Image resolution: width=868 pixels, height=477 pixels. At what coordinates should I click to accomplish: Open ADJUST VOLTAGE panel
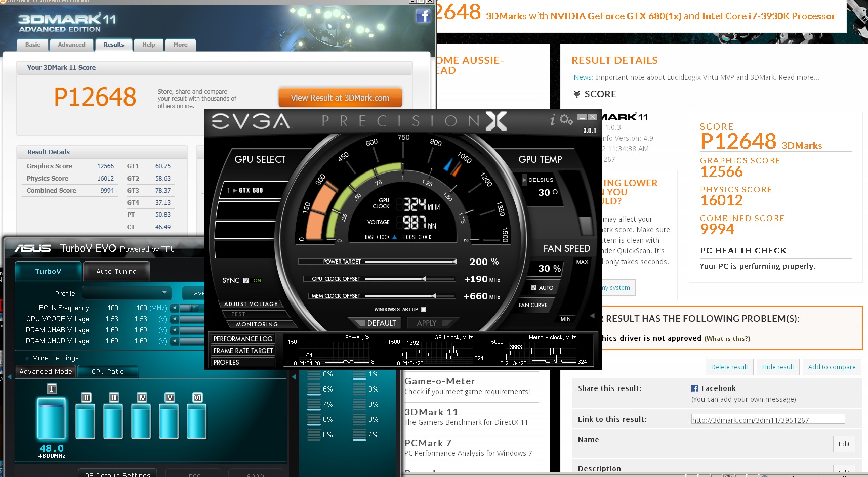click(x=251, y=304)
